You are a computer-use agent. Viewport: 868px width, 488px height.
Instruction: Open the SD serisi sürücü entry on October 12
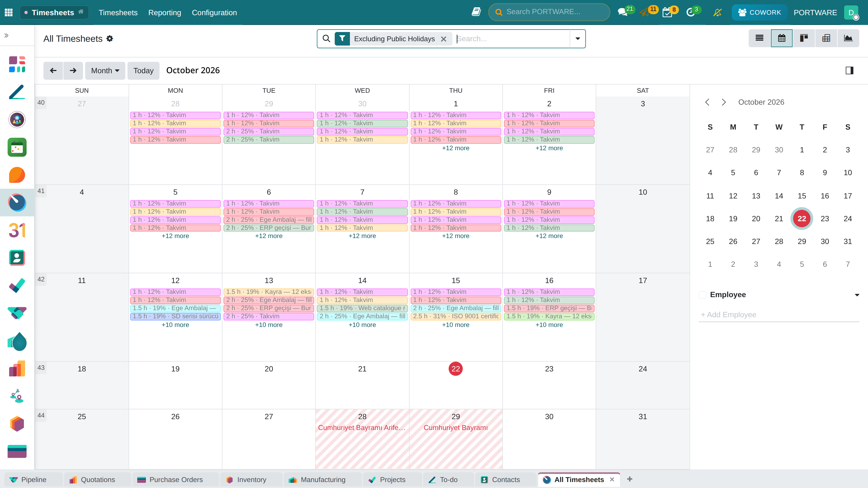(x=175, y=316)
